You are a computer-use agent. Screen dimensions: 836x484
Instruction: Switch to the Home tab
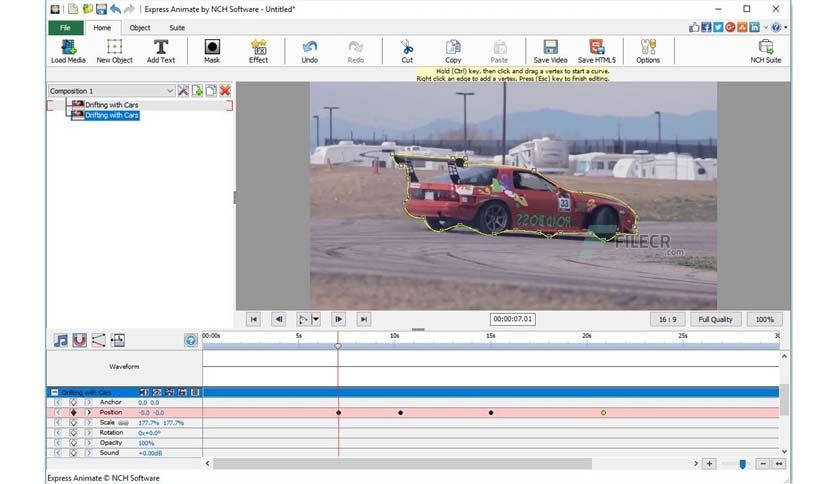102,28
